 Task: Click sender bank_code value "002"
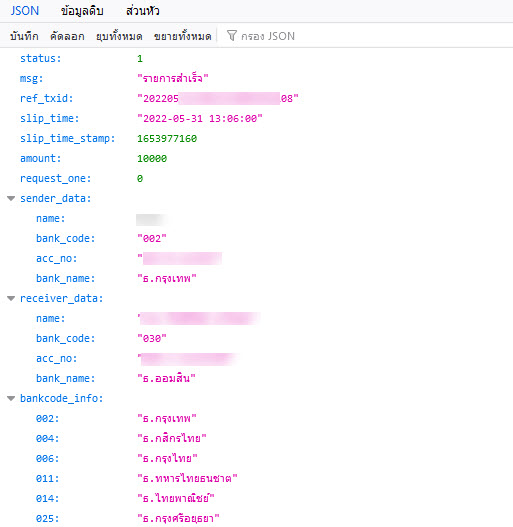152,238
